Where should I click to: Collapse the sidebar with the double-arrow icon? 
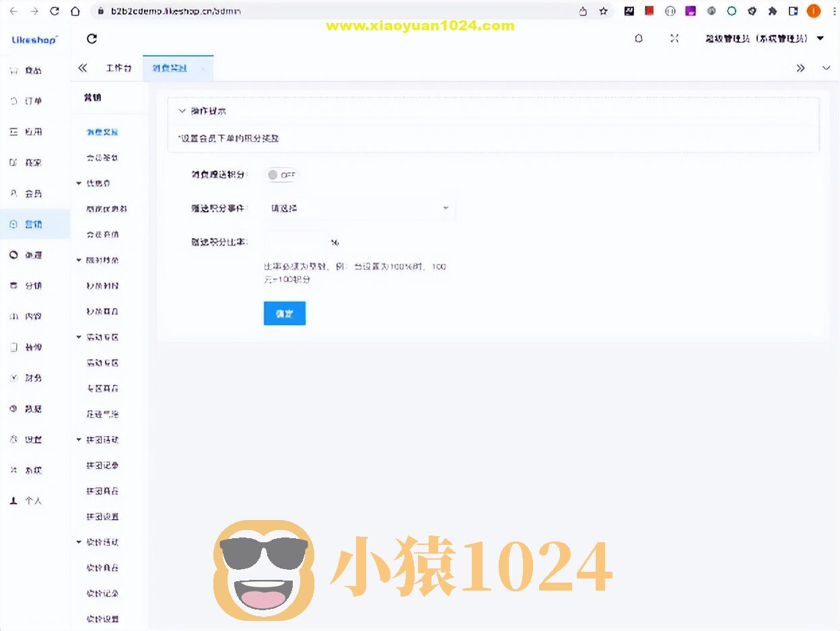(82, 67)
